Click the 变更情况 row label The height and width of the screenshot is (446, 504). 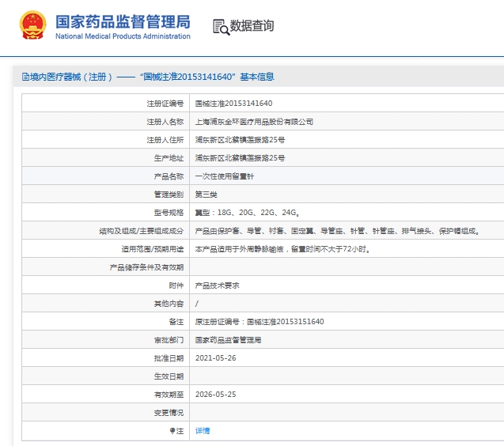(x=169, y=413)
